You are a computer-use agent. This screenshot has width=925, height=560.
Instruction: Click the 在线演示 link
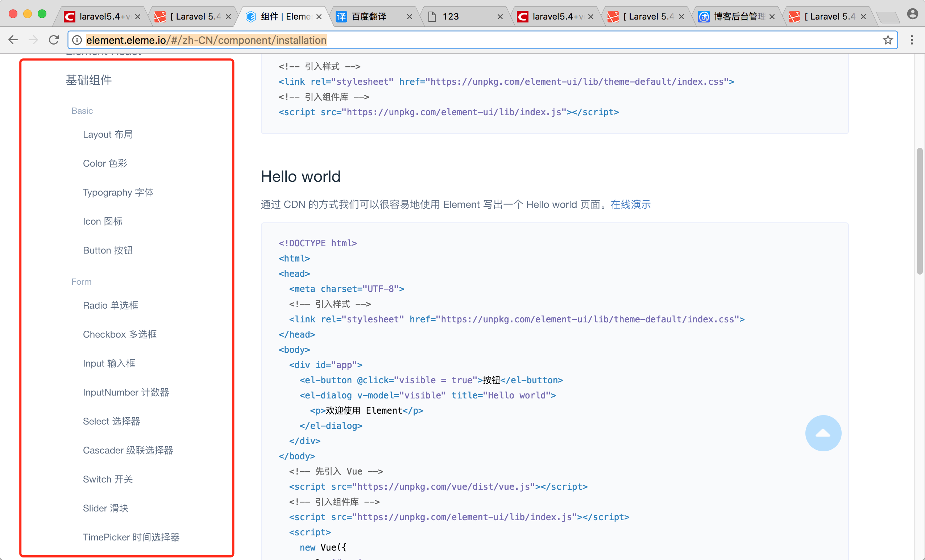point(630,204)
